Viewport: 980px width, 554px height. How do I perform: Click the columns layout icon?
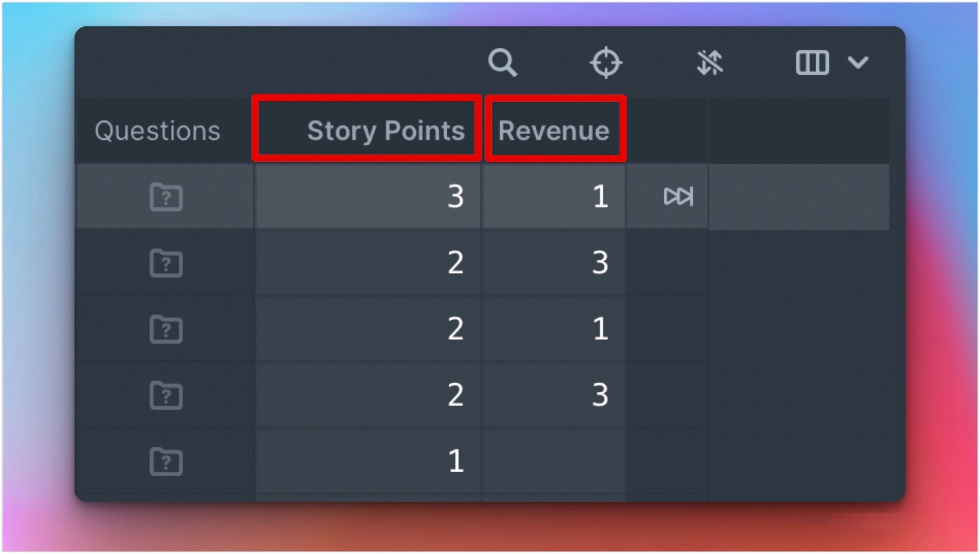click(x=812, y=63)
